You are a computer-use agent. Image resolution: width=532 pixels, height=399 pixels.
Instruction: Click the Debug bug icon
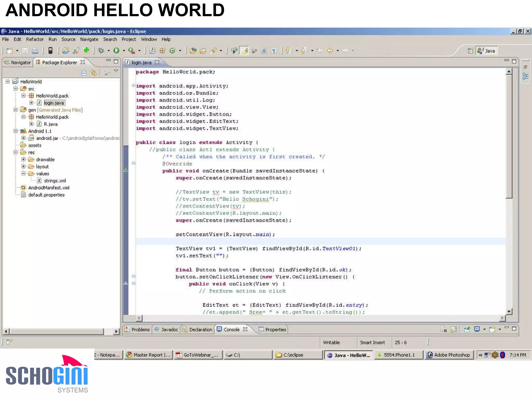click(x=101, y=50)
